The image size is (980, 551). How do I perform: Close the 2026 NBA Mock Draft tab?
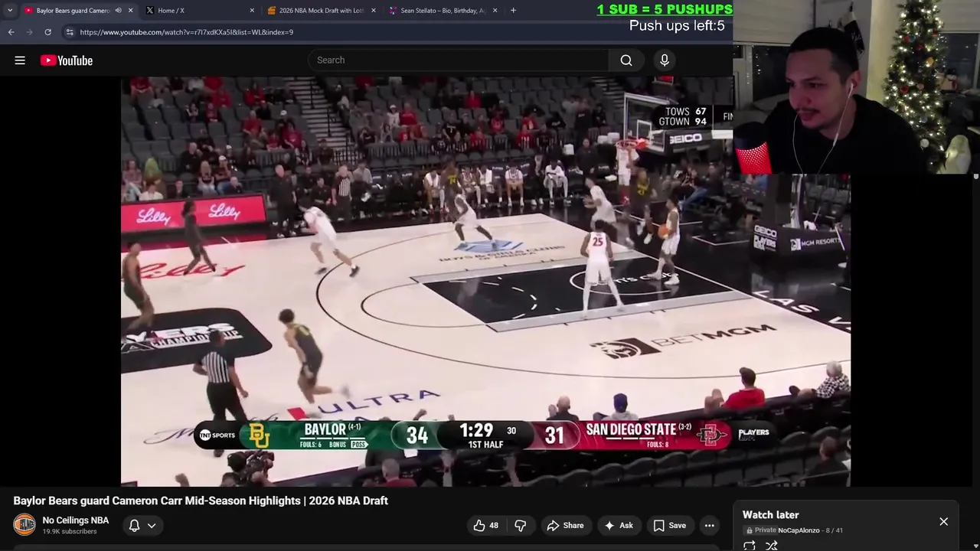pos(374,11)
